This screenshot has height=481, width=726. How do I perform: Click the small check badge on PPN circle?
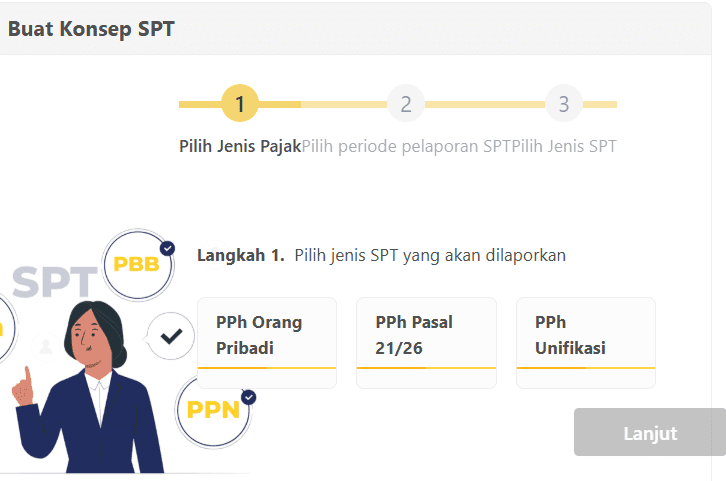click(248, 397)
